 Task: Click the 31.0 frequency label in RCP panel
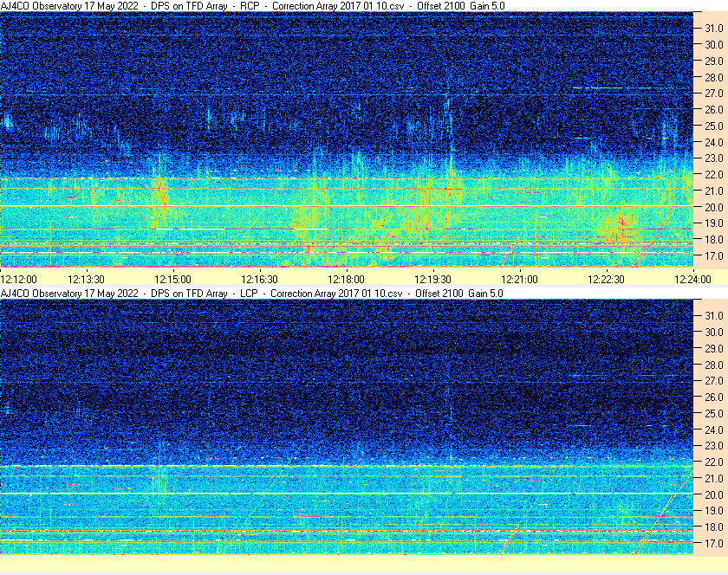[x=713, y=28]
